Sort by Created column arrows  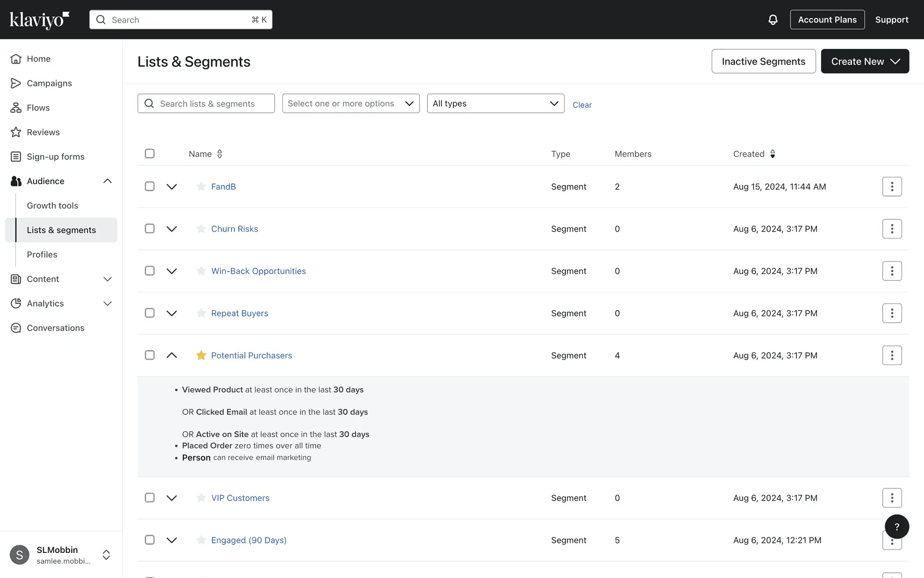pos(772,154)
